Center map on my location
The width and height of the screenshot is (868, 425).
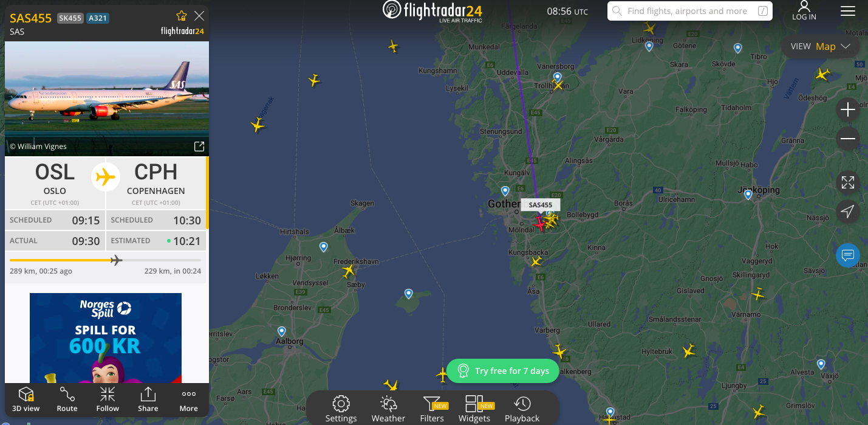coord(848,212)
